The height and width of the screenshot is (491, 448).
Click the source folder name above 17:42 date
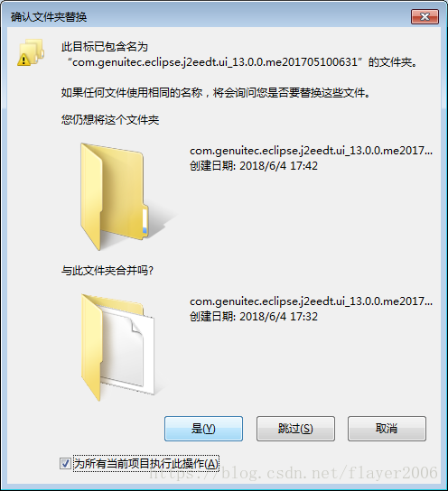click(x=311, y=151)
